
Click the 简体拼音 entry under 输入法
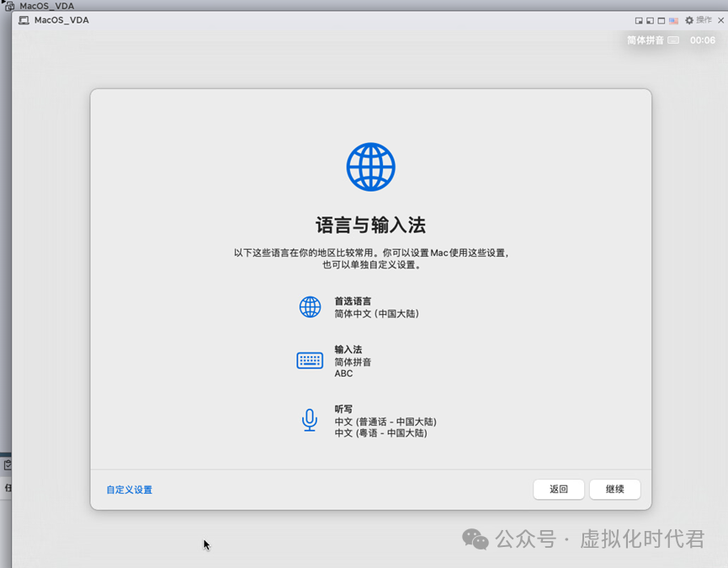pos(353,362)
